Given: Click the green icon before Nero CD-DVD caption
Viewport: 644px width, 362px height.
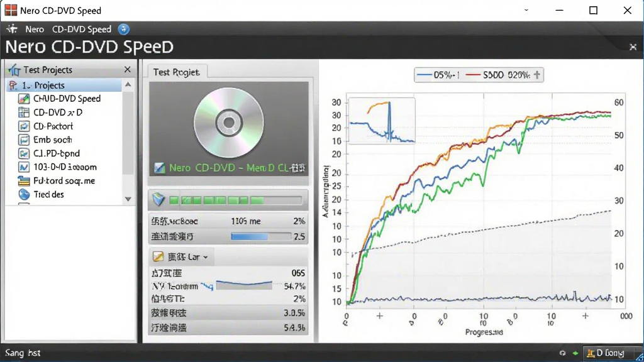Looking at the screenshot, I should tap(159, 168).
